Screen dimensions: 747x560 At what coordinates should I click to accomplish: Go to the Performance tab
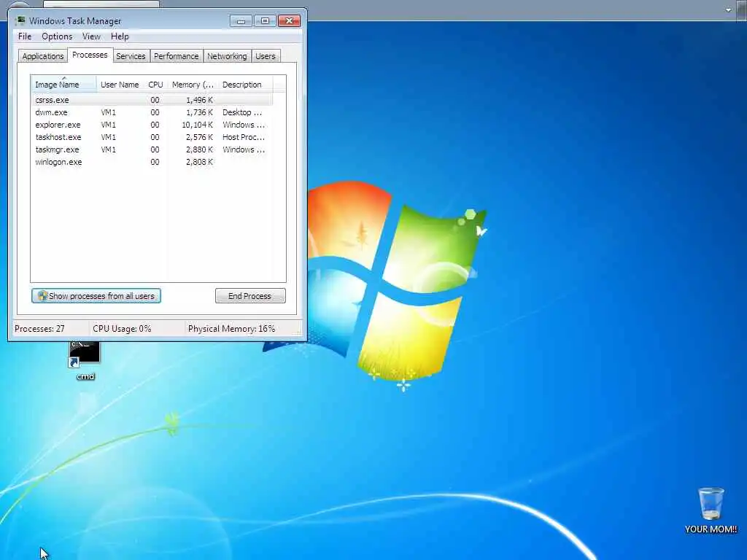177,56
